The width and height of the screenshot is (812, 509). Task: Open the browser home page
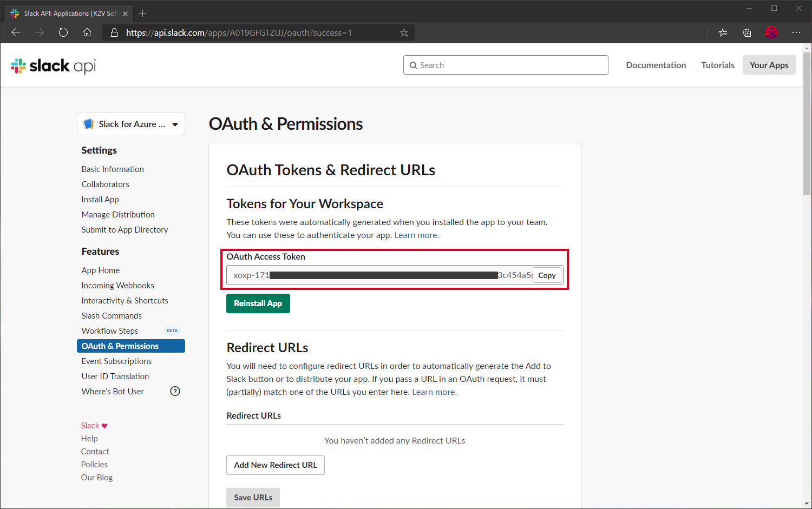click(87, 32)
